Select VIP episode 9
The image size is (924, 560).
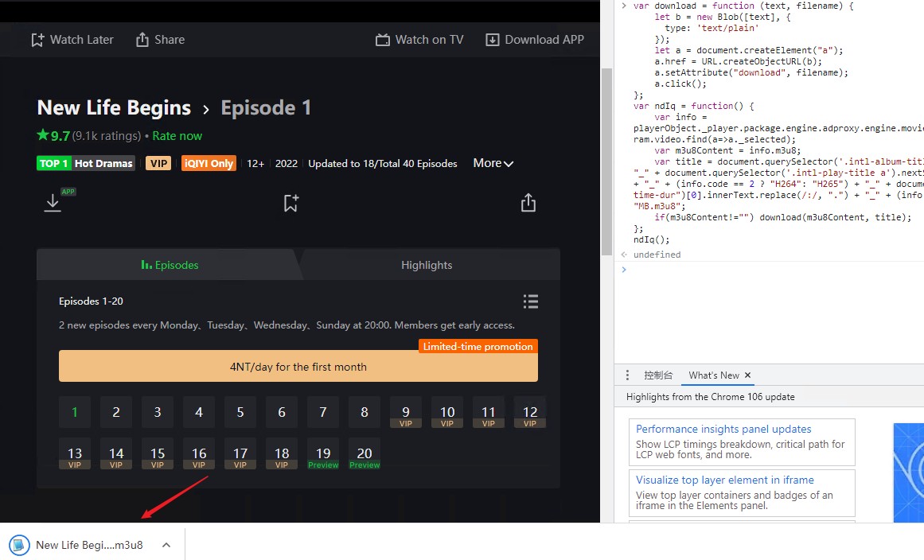(406, 411)
